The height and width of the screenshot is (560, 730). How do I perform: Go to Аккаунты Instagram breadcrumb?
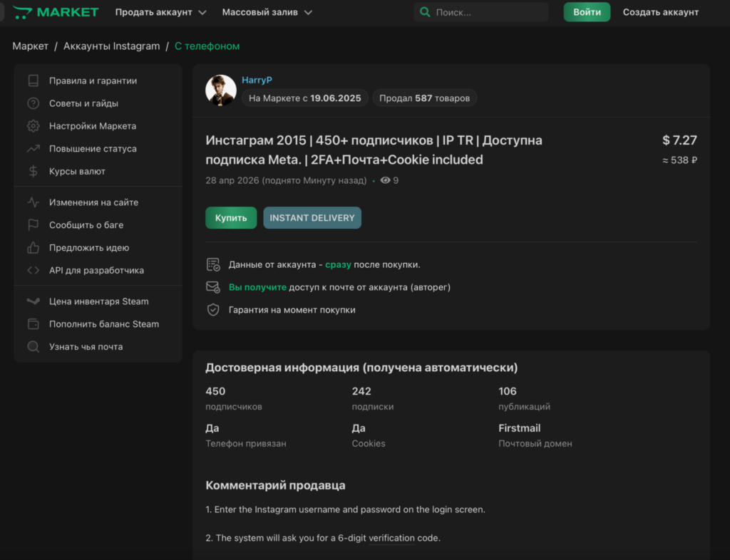pyautogui.click(x=111, y=46)
